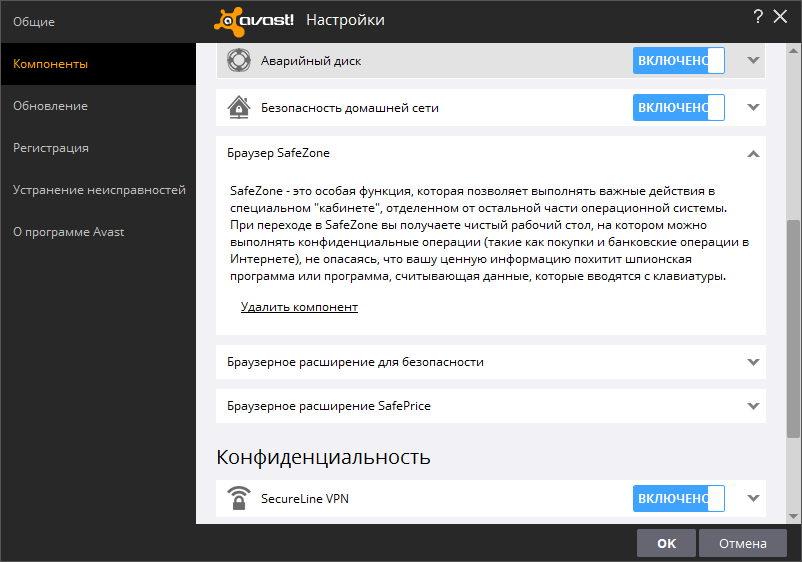This screenshot has height=562, width=802.
Task: Expand the SecureLine VPN chevron
Action: pos(753,498)
